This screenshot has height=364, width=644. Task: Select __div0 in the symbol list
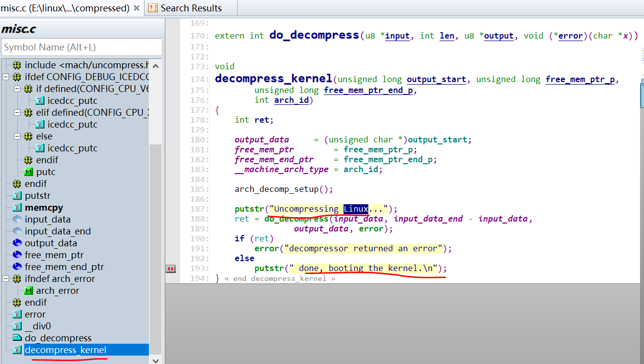coord(38,326)
